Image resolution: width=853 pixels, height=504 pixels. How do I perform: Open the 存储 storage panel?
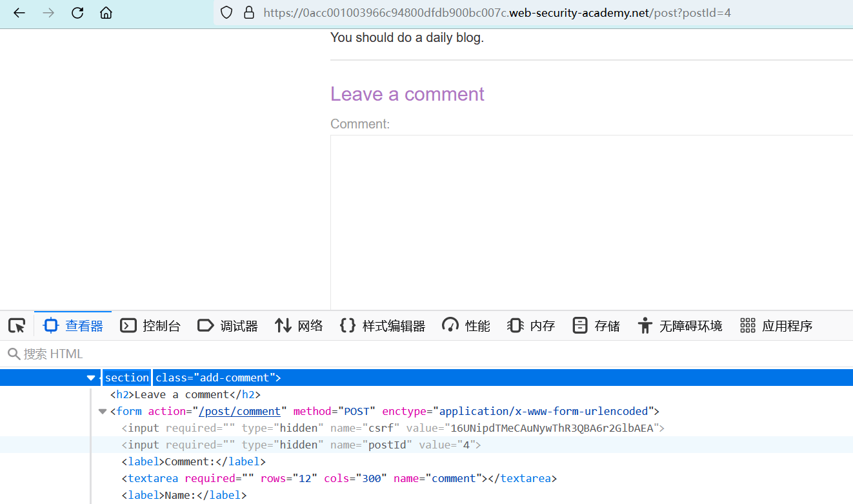click(x=596, y=326)
